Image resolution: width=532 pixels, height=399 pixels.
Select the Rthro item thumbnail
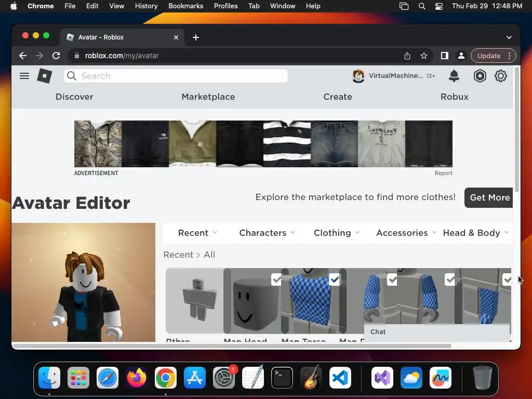(x=194, y=301)
